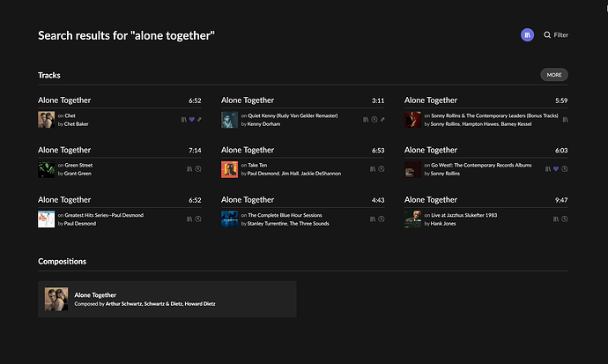Open the Chet Baker artist link
The width and height of the screenshot is (608, 364).
tap(76, 124)
